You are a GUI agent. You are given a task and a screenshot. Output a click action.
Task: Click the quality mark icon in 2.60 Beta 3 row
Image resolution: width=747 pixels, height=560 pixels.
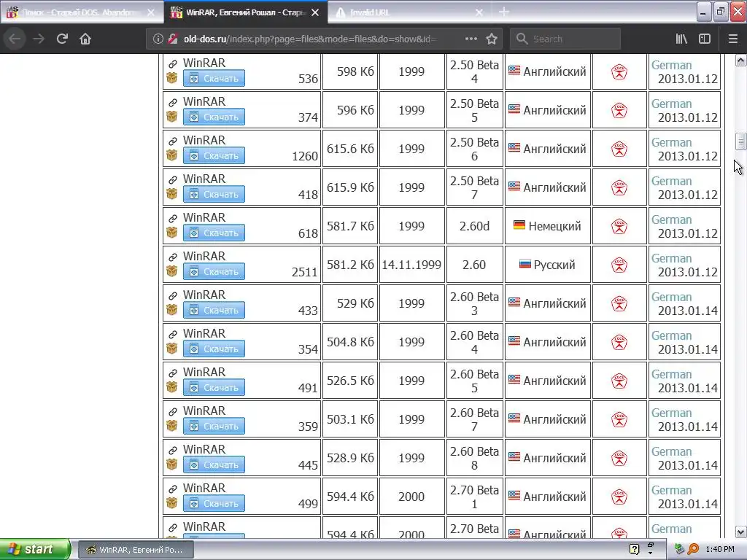click(619, 304)
